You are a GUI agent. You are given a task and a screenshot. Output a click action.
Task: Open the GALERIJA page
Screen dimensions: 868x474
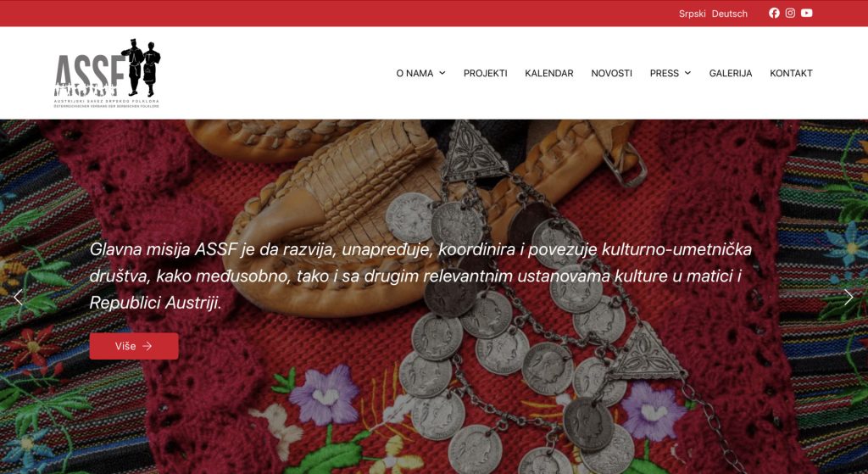point(731,73)
